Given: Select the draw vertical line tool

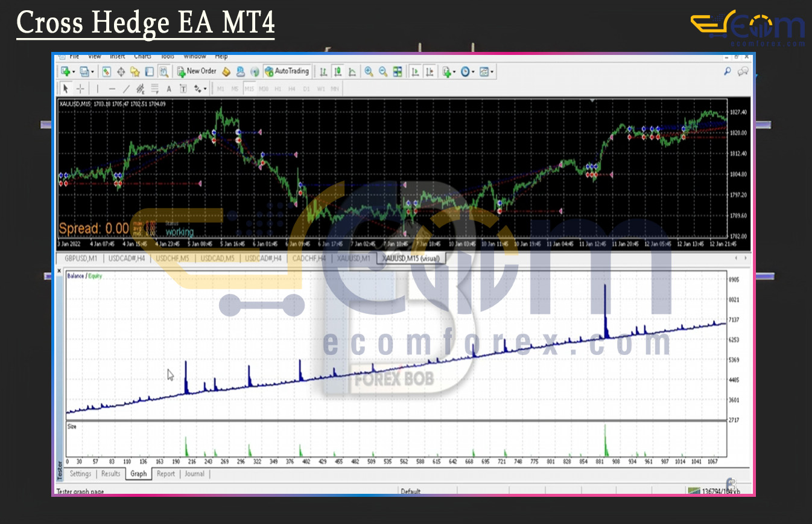Looking at the screenshot, I should (98, 89).
